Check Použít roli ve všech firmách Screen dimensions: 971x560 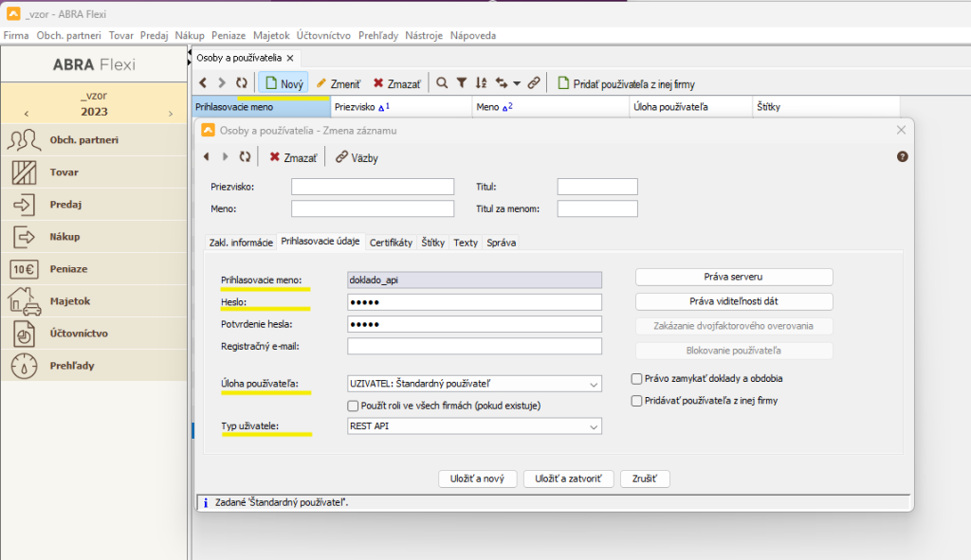point(353,406)
